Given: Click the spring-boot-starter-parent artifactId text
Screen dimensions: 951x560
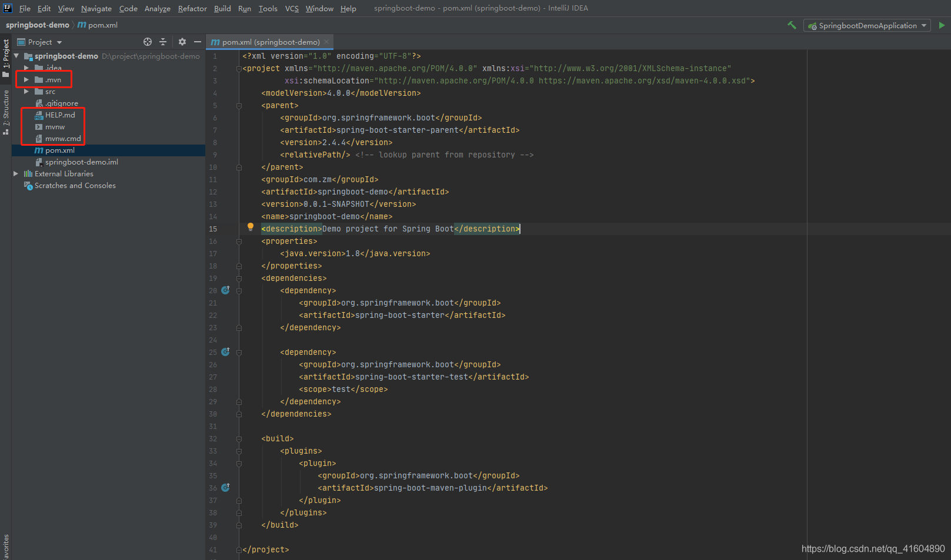Looking at the screenshot, I should [x=398, y=130].
